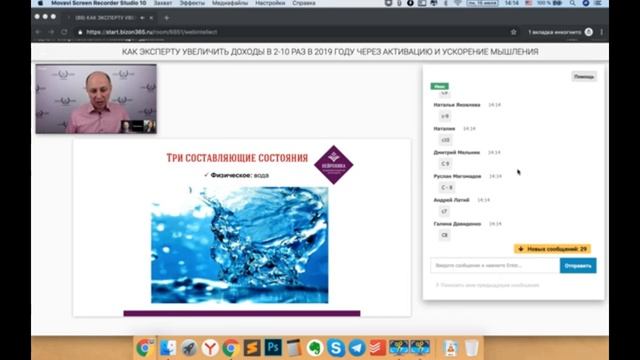This screenshot has width=640, height=360.
Task: Open Spotlight search in the menu bar
Action: pos(573,3)
